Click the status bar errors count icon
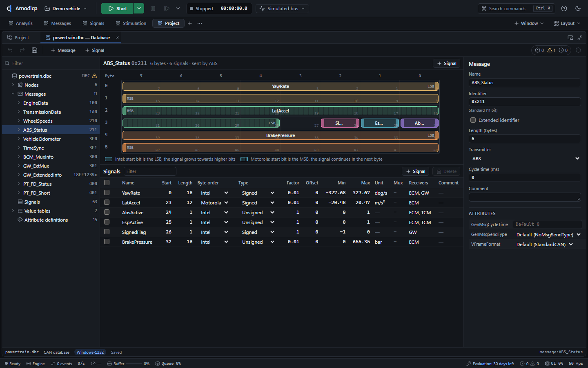588x368 pixels. click(523, 364)
